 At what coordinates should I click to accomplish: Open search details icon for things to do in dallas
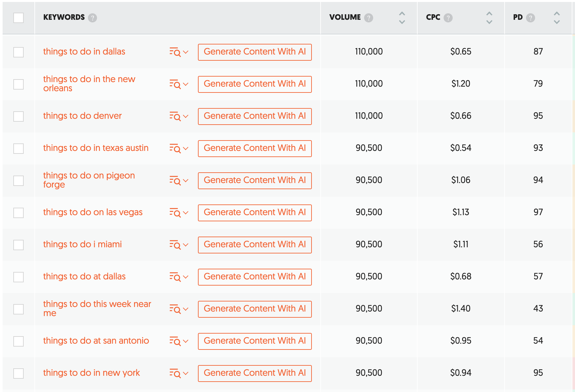pos(175,52)
